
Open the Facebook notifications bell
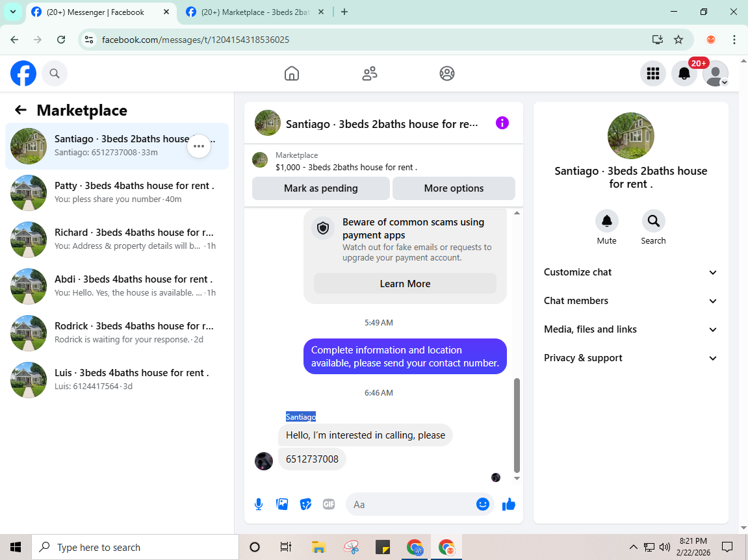tap(684, 73)
